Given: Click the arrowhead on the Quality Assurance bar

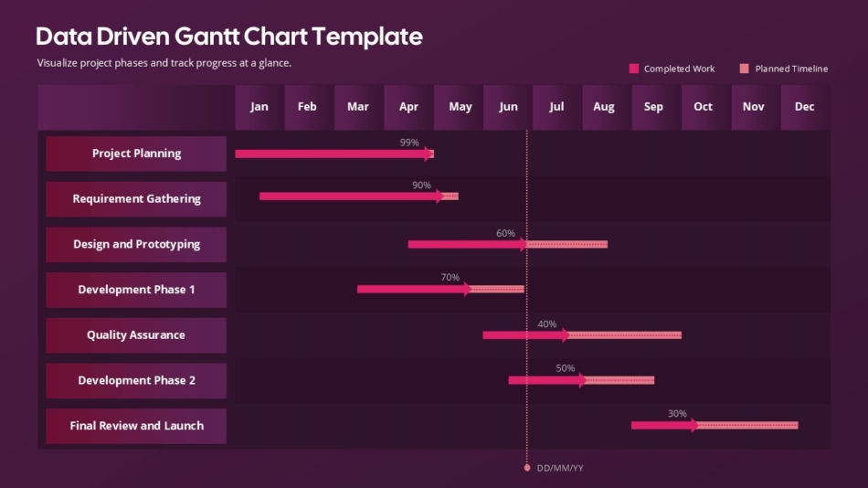Looking at the screenshot, I should click(x=566, y=335).
